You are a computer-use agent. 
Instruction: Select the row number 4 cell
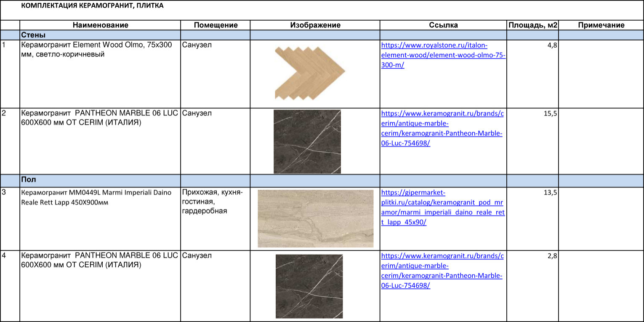click(x=10, y=286)
